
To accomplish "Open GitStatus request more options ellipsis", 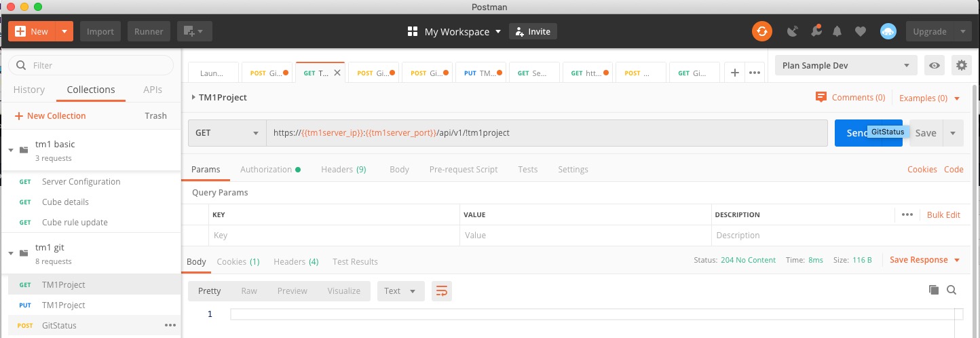I will tap(170, 325).
